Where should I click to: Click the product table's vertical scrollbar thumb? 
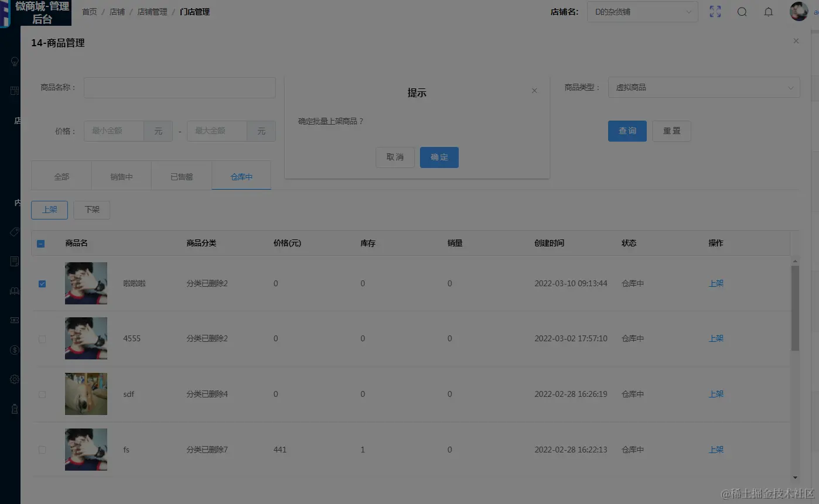point(795,308)
